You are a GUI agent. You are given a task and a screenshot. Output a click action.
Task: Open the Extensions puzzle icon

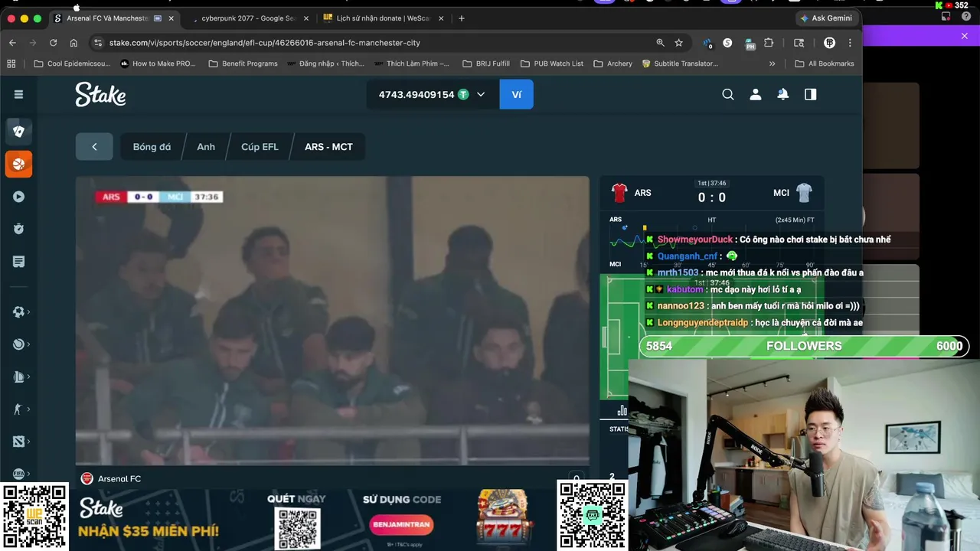click(769, 43)
